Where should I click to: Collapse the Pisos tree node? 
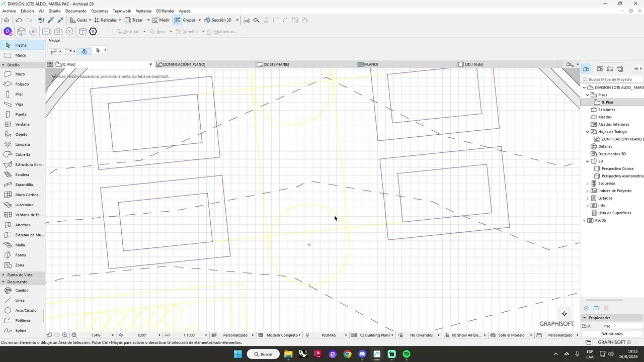point(587,95)
